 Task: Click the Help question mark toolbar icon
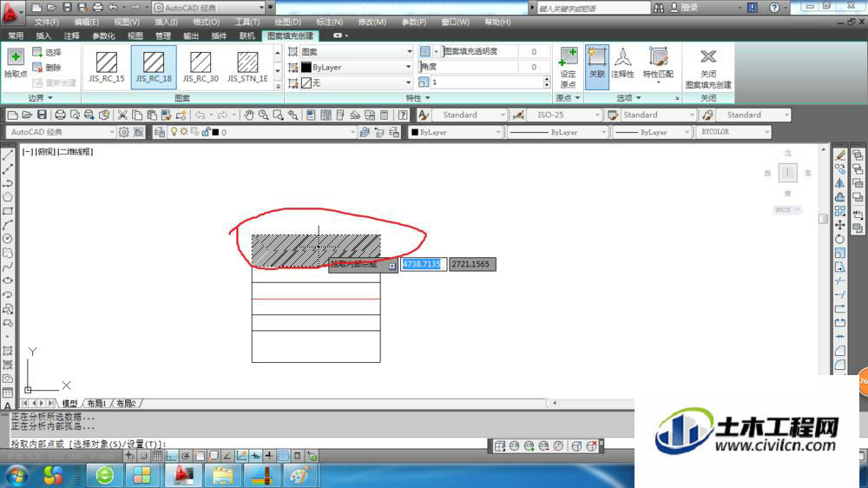403,115
